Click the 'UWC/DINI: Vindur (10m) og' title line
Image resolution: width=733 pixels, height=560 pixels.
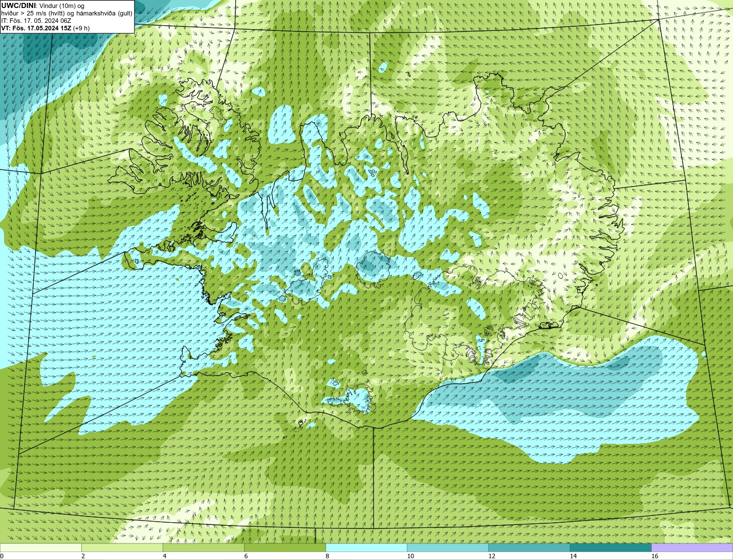pyautogui.click(x=43, y=6)
